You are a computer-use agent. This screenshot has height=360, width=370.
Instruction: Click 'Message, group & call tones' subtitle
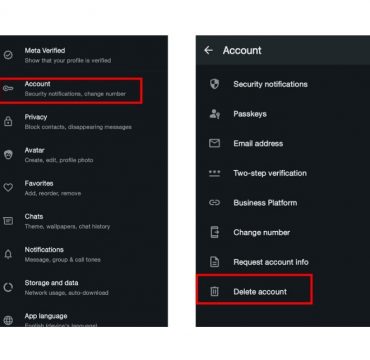pyautogui.click(x=62, y=260)
